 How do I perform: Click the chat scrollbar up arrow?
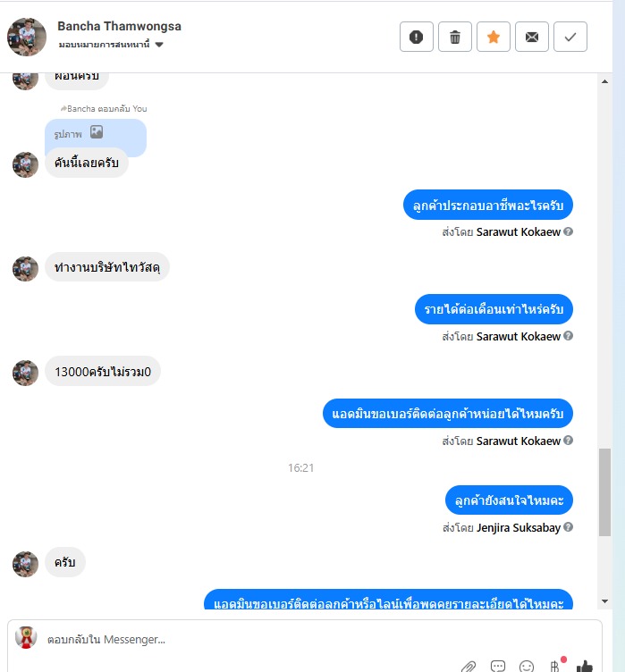[604, 81]
